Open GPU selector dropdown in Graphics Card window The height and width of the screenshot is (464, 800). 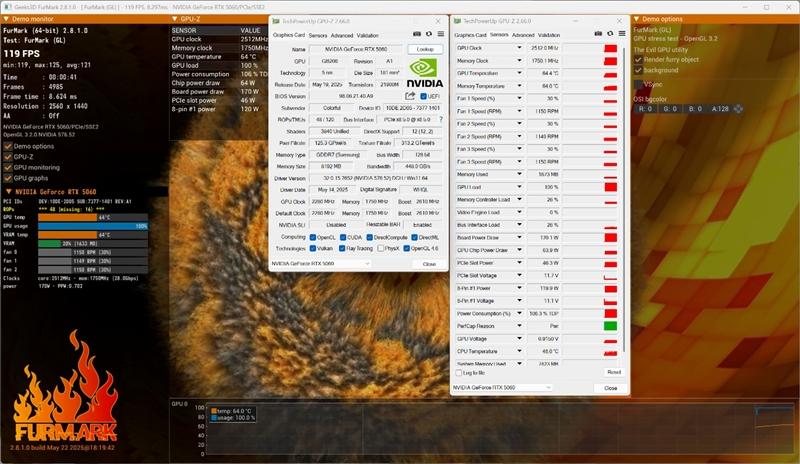pyautogui.click(x=321, y=263)
